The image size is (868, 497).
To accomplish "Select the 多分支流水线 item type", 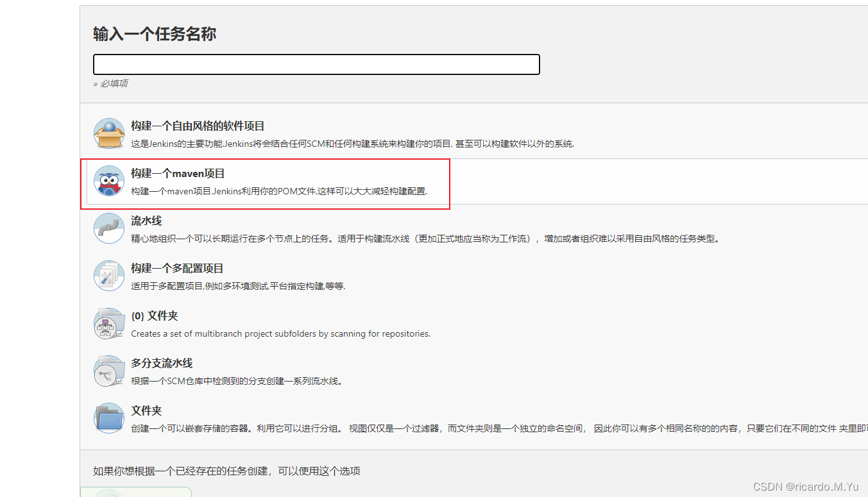I will pos(162,363).
